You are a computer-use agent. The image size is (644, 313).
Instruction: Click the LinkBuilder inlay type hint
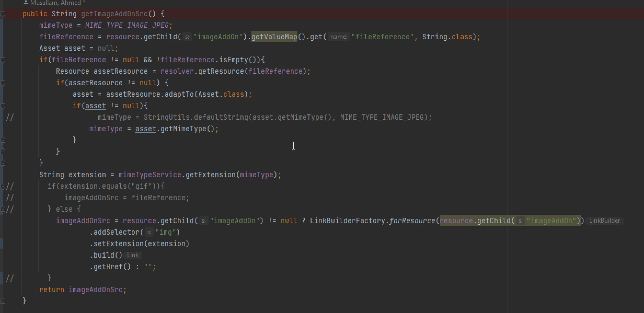click(604, 221)
